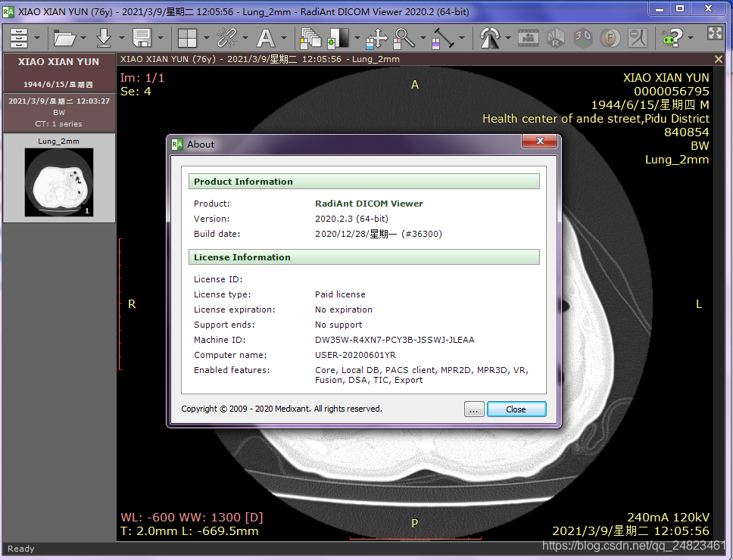Viewport: 733px width, 560px height.
Task: Expand dropdown next to length measurement tool
Action: [x=462, y=38]
